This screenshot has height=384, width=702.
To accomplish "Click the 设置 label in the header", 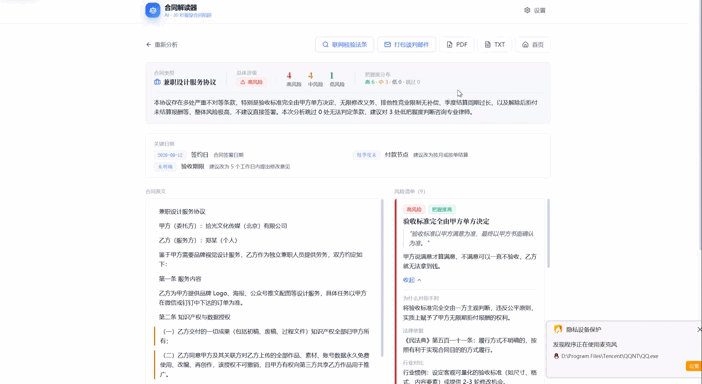I will coord(539,10).
